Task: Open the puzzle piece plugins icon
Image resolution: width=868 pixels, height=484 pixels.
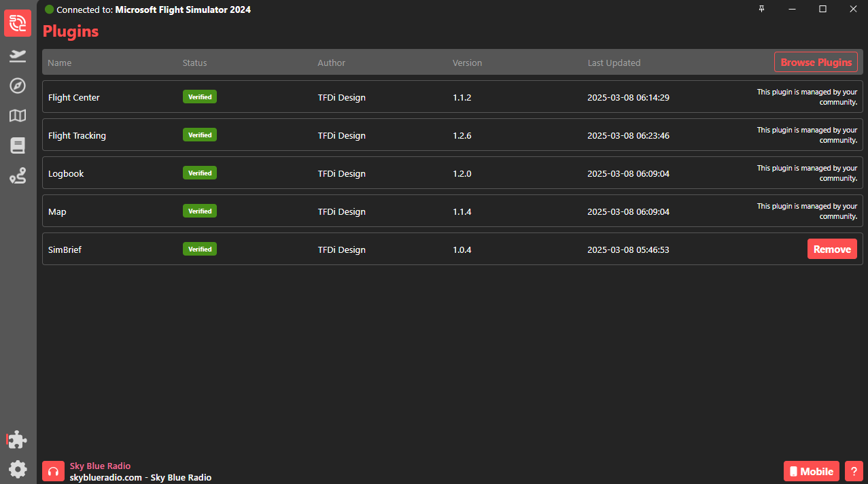Action: click(18, 440)
